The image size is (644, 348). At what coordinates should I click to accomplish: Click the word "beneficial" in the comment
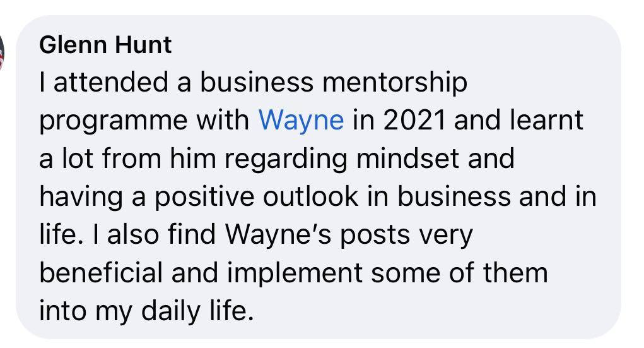point(101,273)
